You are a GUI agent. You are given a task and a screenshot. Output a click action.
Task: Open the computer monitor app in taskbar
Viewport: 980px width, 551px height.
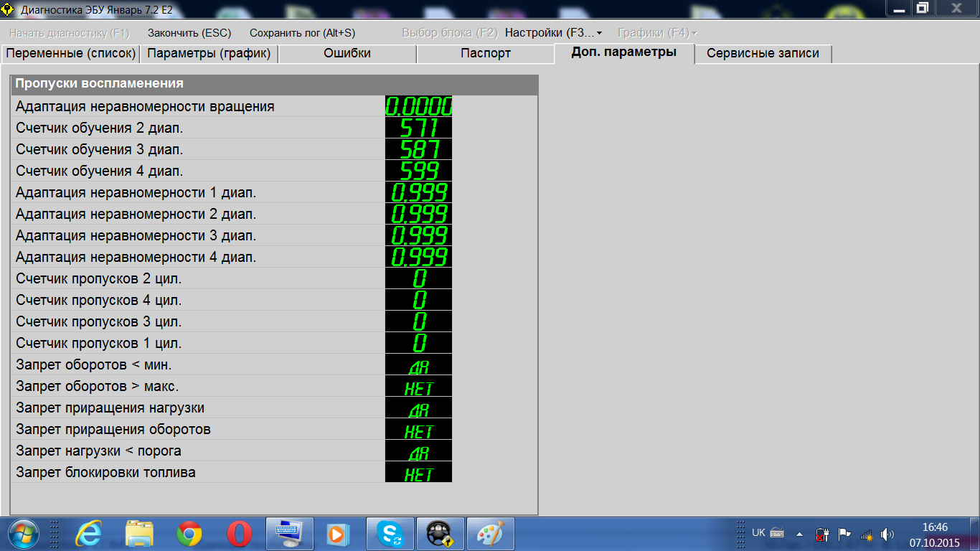coord(290,534)
